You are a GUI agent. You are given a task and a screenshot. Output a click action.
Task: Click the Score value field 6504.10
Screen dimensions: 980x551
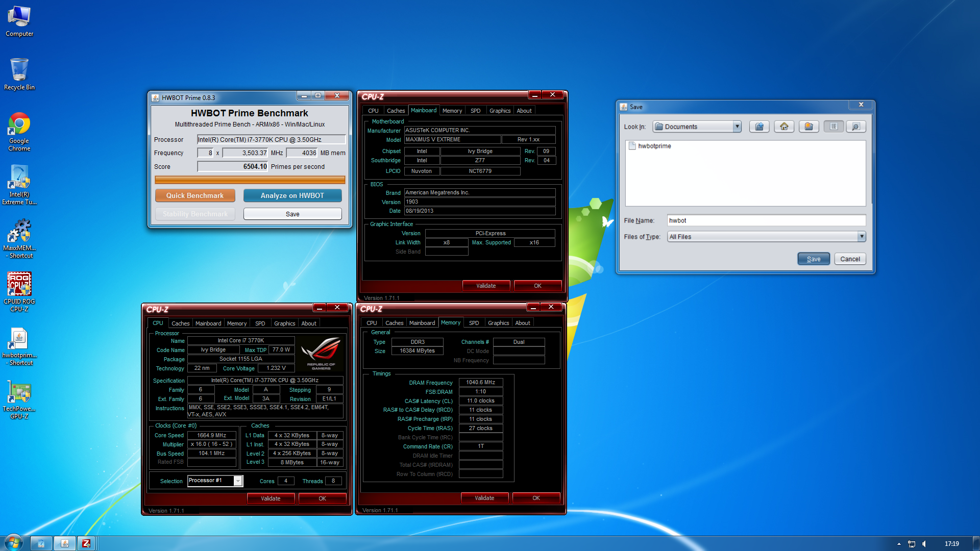pyautogui.click(x=233, y=167)
